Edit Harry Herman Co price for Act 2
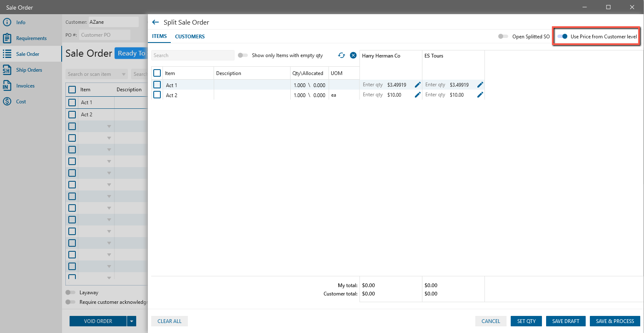The height and width of the screenshot is (333, 644). pyautogui.click(x=418, y=95)
